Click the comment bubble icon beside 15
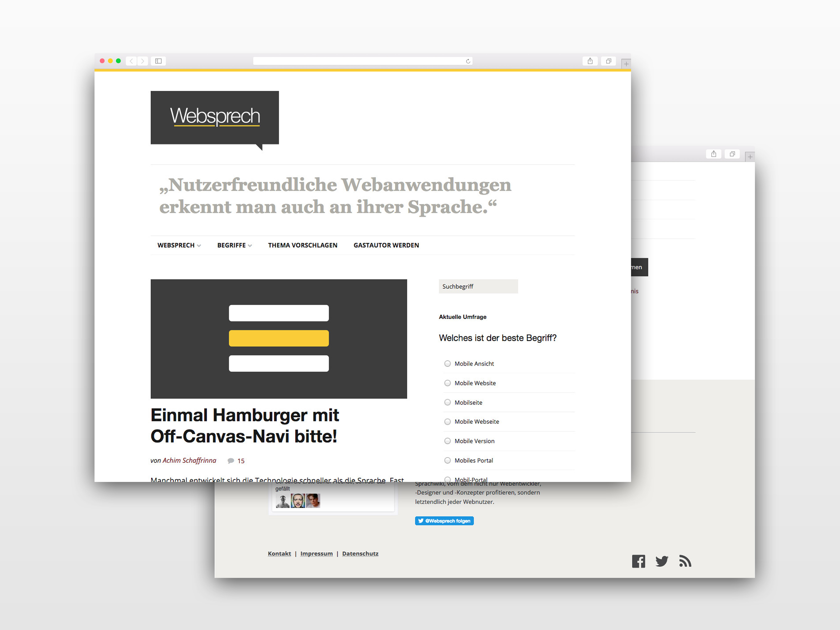This screenshot has width=840, height=630. [231, 461]
